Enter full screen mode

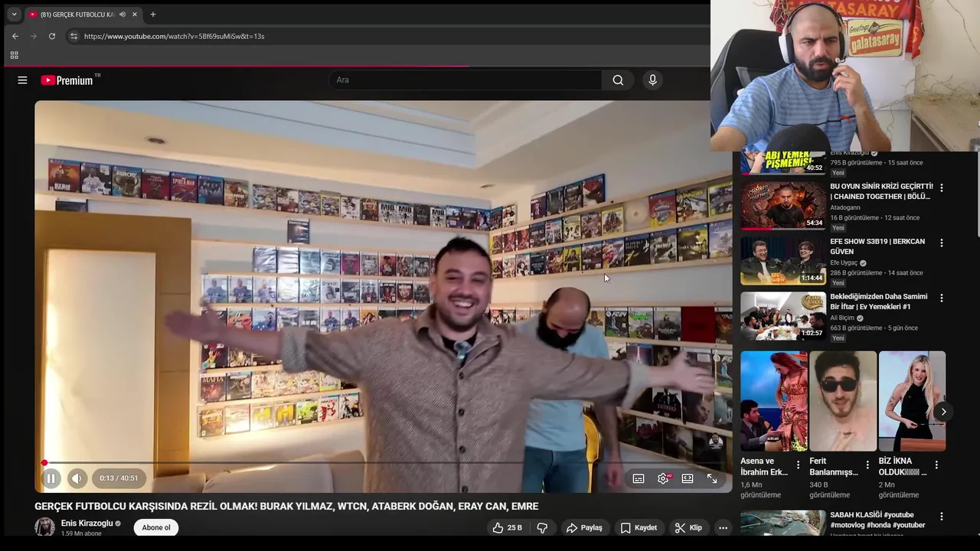point(712,478)
